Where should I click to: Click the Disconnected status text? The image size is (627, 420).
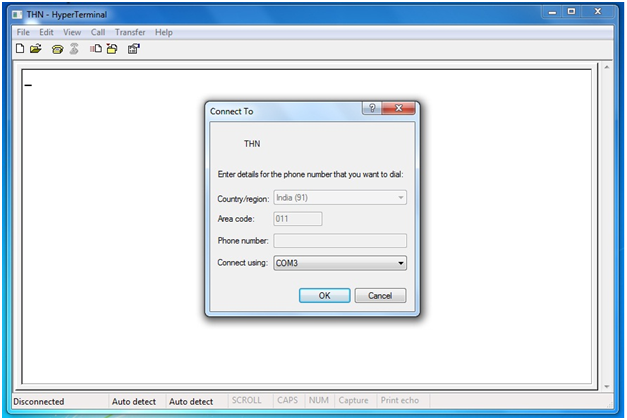39,402
